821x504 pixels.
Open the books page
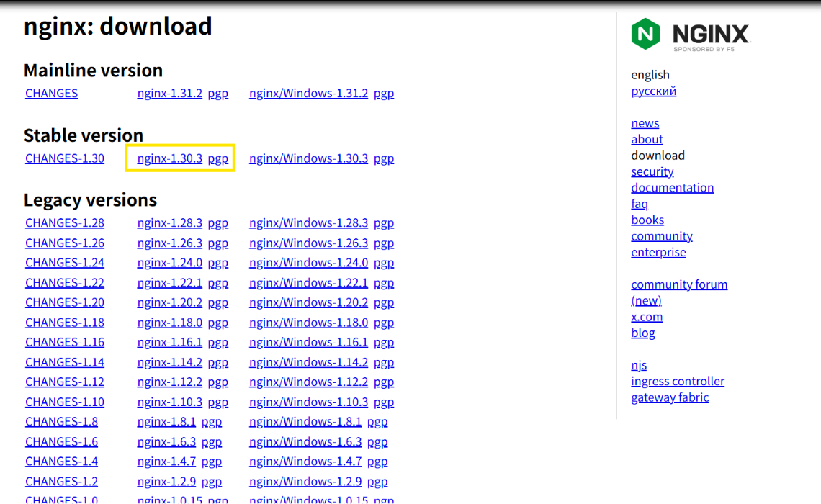(x=647, y=220)
